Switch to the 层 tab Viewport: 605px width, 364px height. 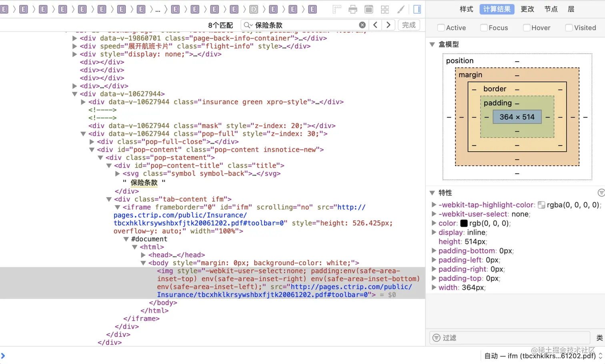tap(571, 9)
